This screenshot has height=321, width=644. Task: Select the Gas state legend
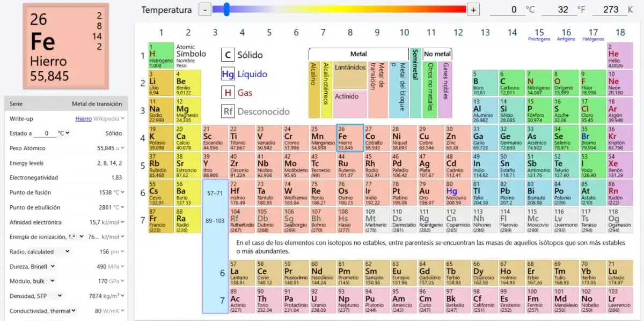pyautogui.click(x=237, y=93)
